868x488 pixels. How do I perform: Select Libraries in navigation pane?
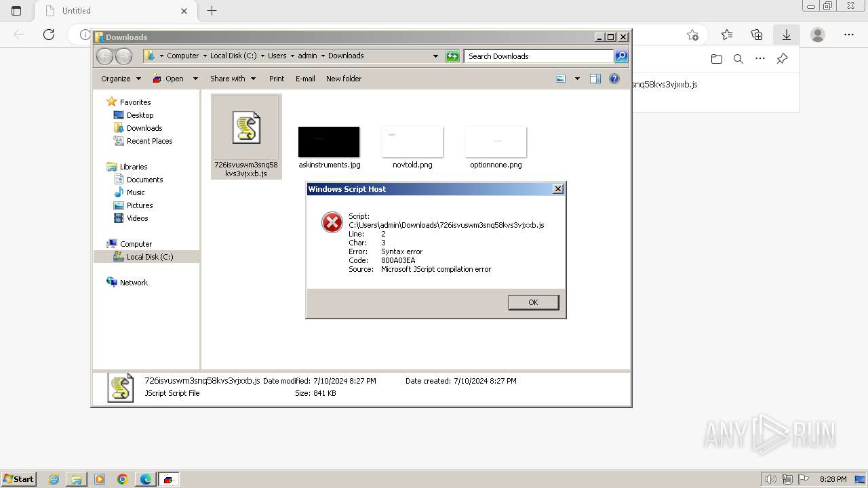tap(134, 167)
